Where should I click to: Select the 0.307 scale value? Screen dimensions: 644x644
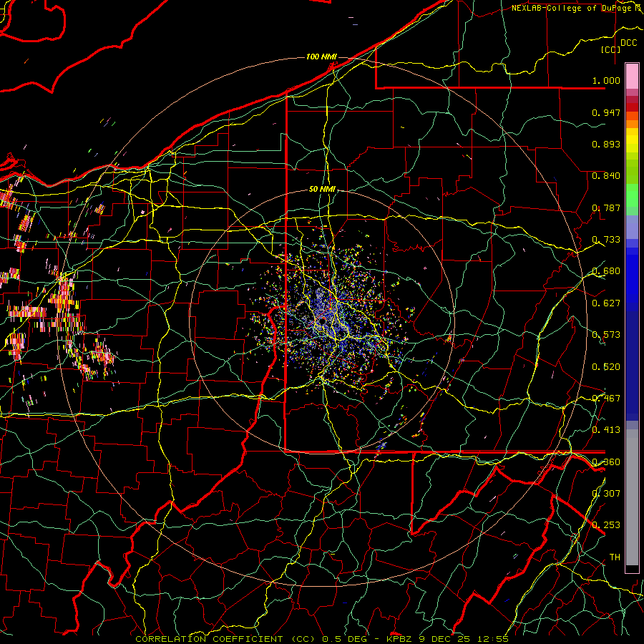click(606, 494)
